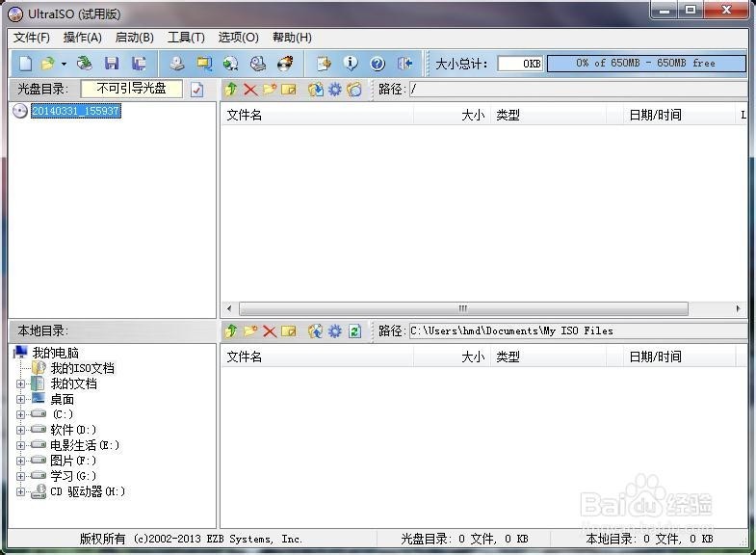Viewport: 756px width, 555px height.
Task: Click the red X delete icon in disc toolbar
Action: (x=250, y=90)
